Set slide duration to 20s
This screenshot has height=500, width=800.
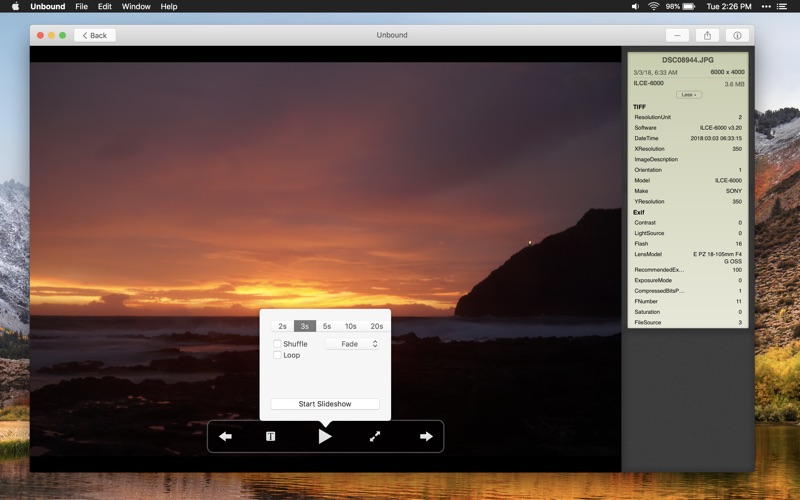(x=376, y=326)
